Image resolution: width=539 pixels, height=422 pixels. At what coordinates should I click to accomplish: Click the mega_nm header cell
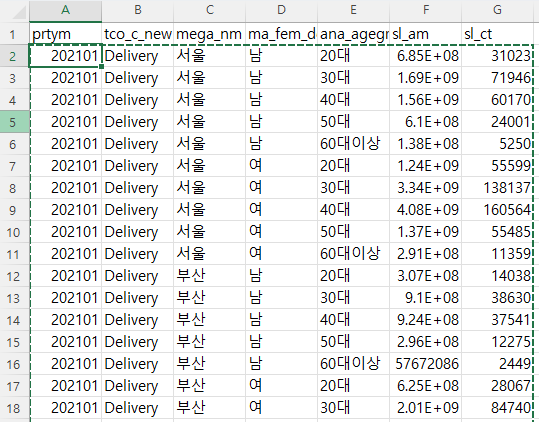(x=210, y=34)
